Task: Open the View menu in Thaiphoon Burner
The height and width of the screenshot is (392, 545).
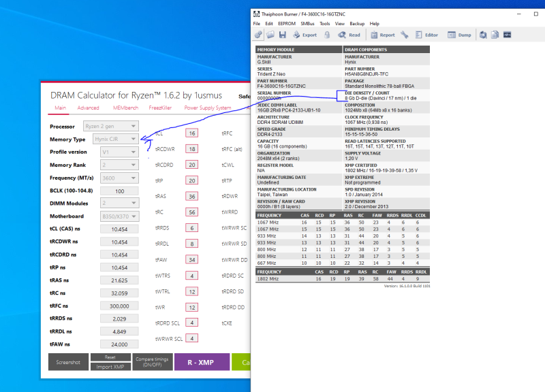Action: pos(339,24)
